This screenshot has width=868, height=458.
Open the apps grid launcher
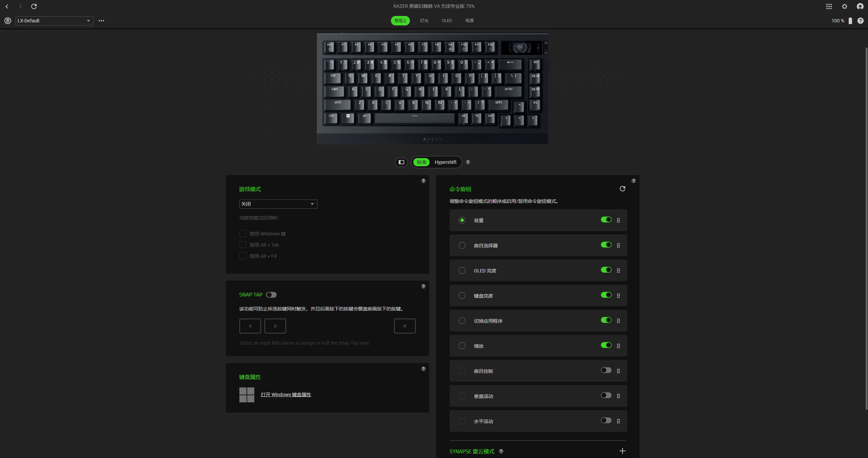[x=829, y=6]
